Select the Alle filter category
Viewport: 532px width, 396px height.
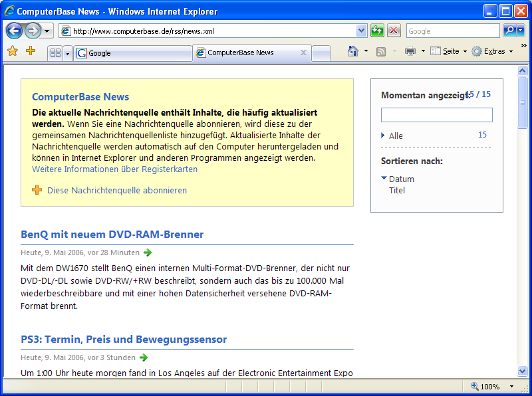(396, 136)
